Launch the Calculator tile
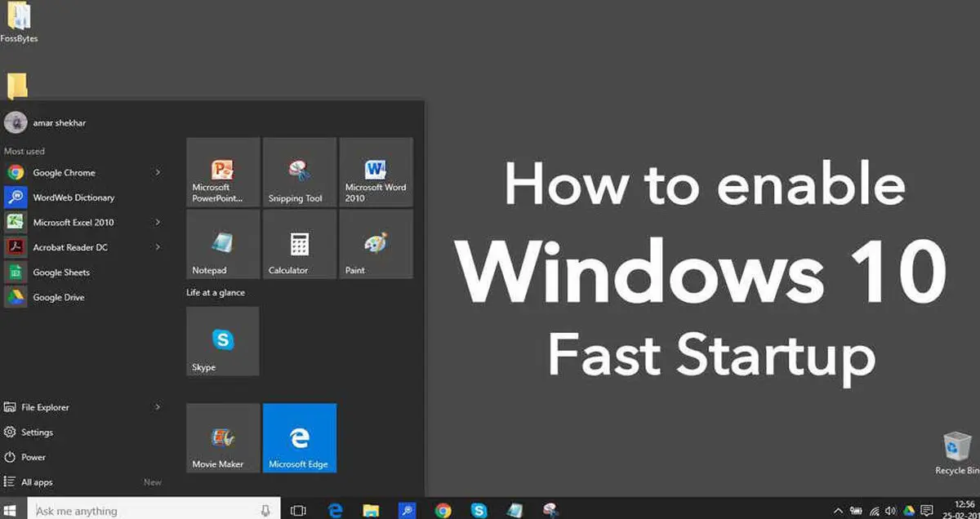 (299, 244)
